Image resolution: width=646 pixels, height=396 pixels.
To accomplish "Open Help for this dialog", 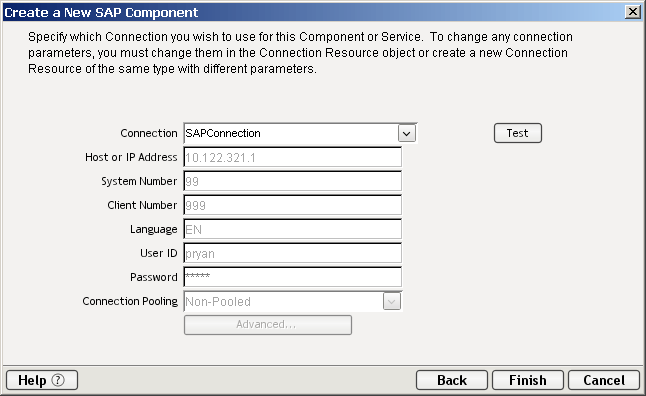I will pos(42,380).
